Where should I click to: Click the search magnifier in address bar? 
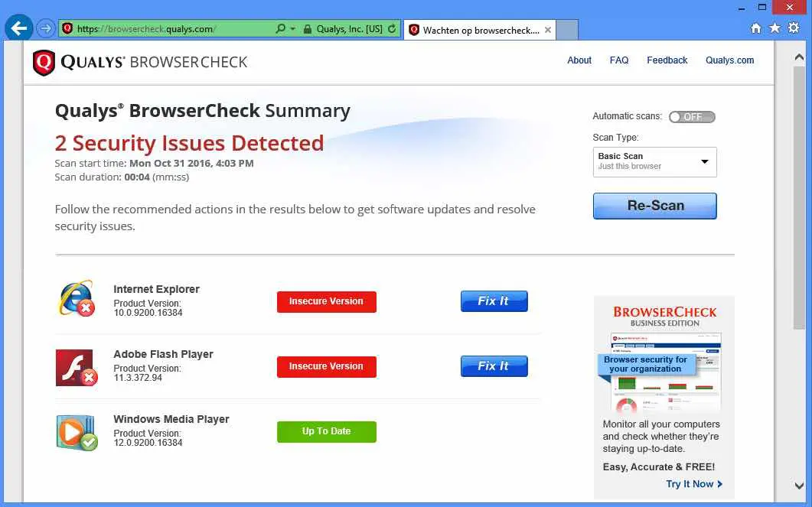coord(281,29)
